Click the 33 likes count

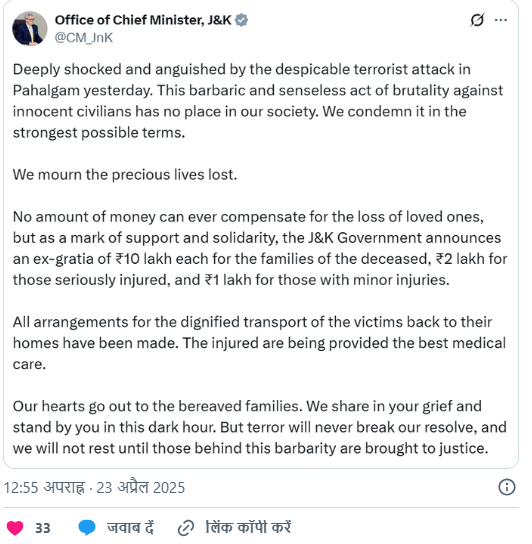point(43,528)
